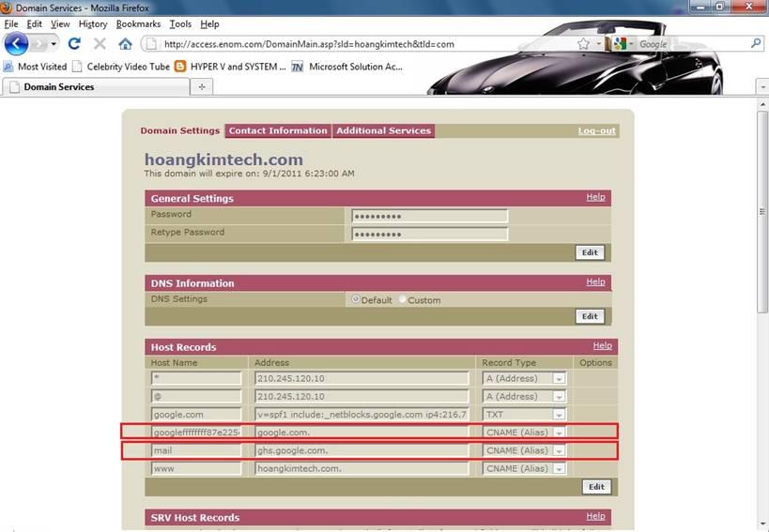769x532 pixels.
Task: Switch to the Additional Services tab
Action: tap(383, 130)
